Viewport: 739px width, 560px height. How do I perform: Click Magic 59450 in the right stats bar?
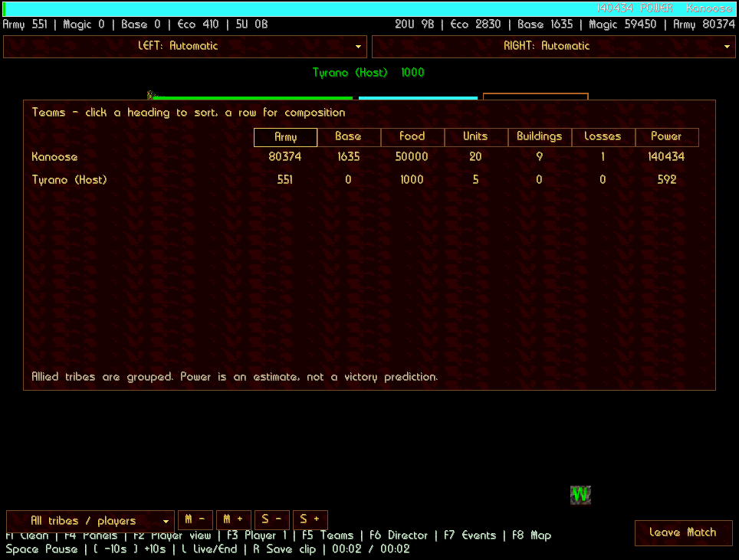click(622, 25)
